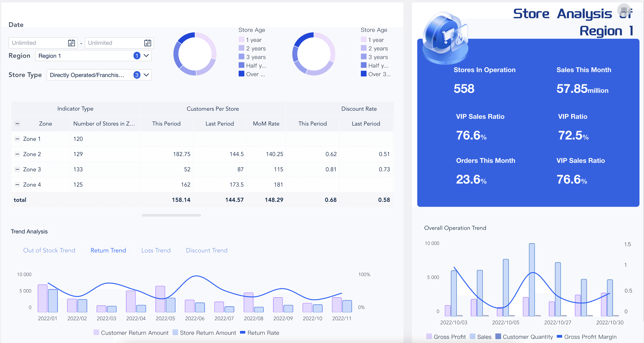Click the VIP Ratio 72.5% value
This screenshot has width=644, height=343.
pyautogui.click(x=573, y=135)
